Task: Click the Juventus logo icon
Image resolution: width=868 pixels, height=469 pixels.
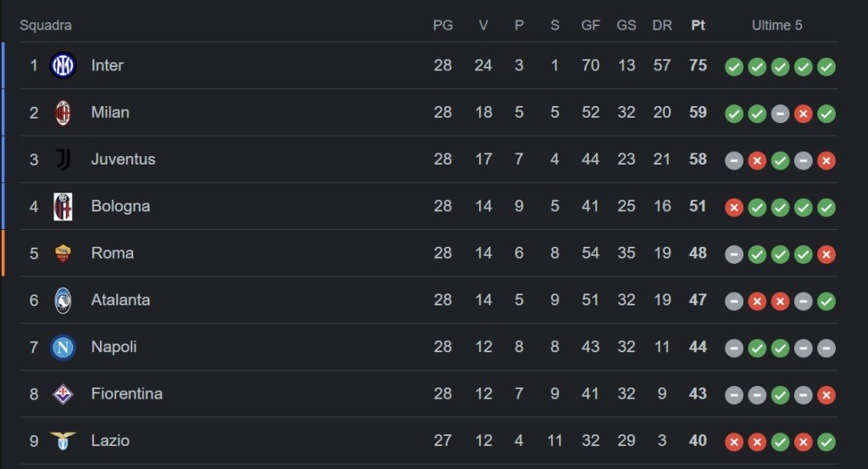Action: [x=63, y=159]
